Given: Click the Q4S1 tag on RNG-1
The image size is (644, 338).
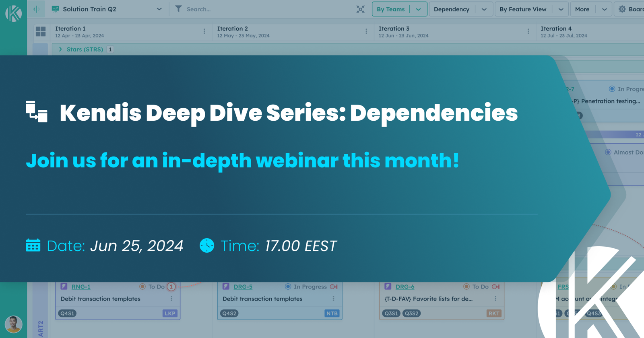Looking at the screenshot, I should pyautogui.click(x=67, y=313).
